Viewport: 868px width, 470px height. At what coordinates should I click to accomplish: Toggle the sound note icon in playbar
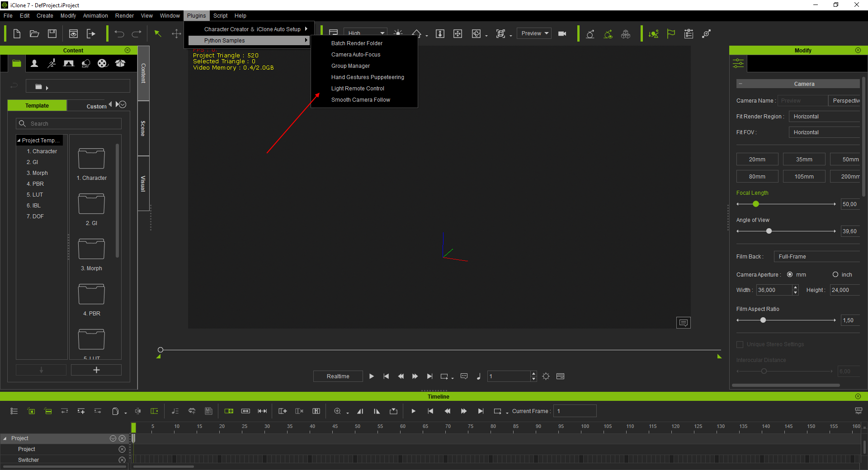[x=478, y=376]
